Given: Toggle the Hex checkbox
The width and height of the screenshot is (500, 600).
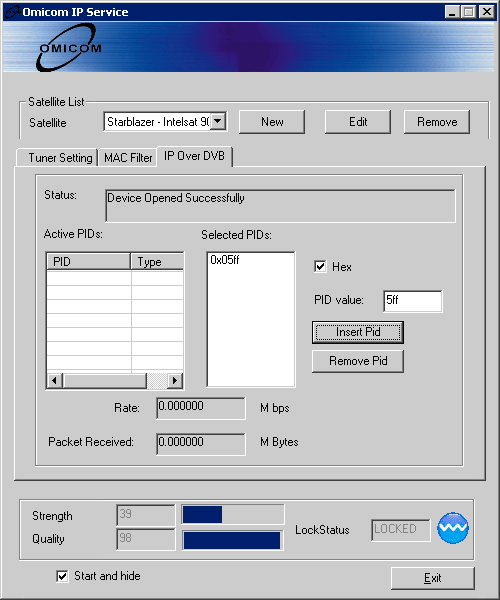Looking at the screenshot, I should click(x=320, y=266).
